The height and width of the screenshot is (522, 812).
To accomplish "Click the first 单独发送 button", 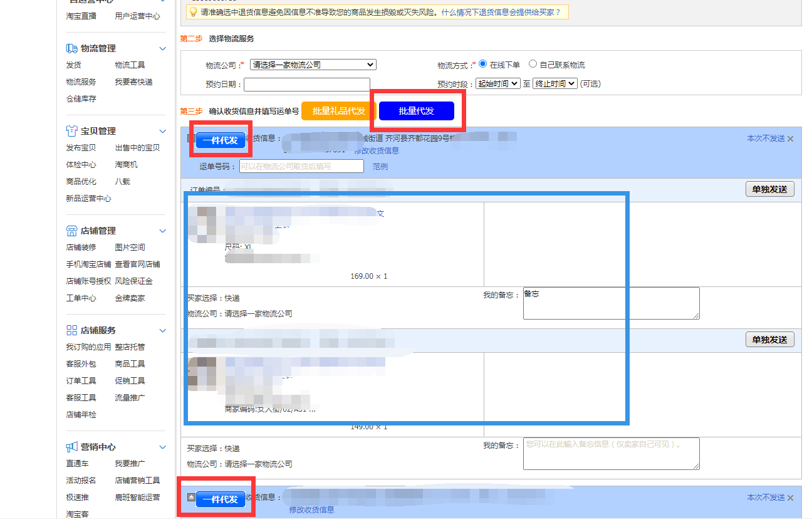I will (769, 189).
